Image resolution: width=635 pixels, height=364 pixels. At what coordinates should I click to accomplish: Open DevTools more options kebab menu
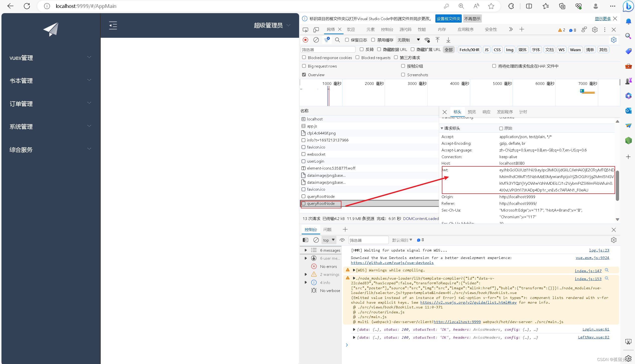[x=605, y=30]
